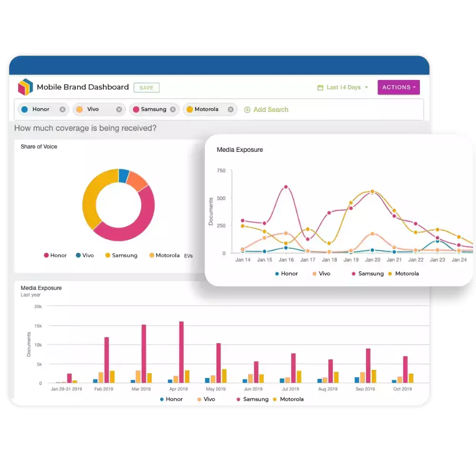Select Samsung's Jan 16 peak data point
The height and width of the screenshot is (476, 476).
[x=286, y=187]
